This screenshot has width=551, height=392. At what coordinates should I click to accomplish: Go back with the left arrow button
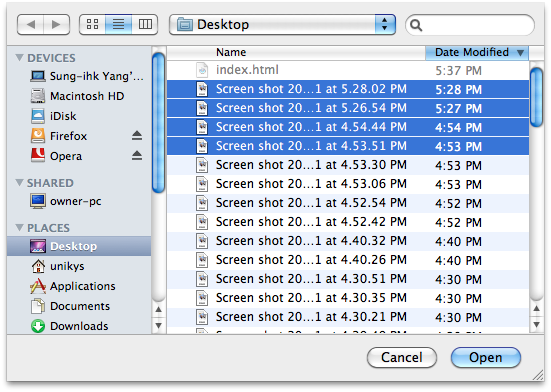[x=31, y=25]
